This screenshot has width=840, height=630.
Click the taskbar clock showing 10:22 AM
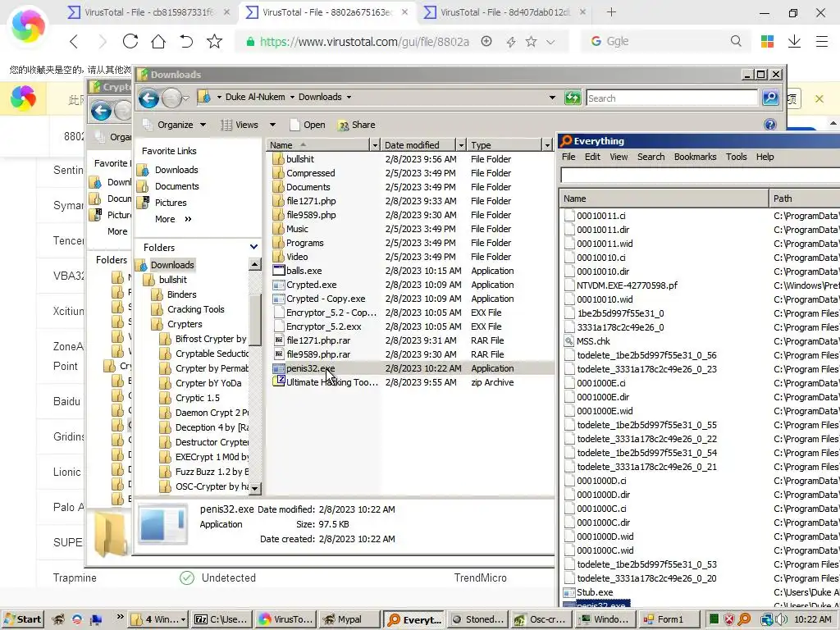(812, 619)
